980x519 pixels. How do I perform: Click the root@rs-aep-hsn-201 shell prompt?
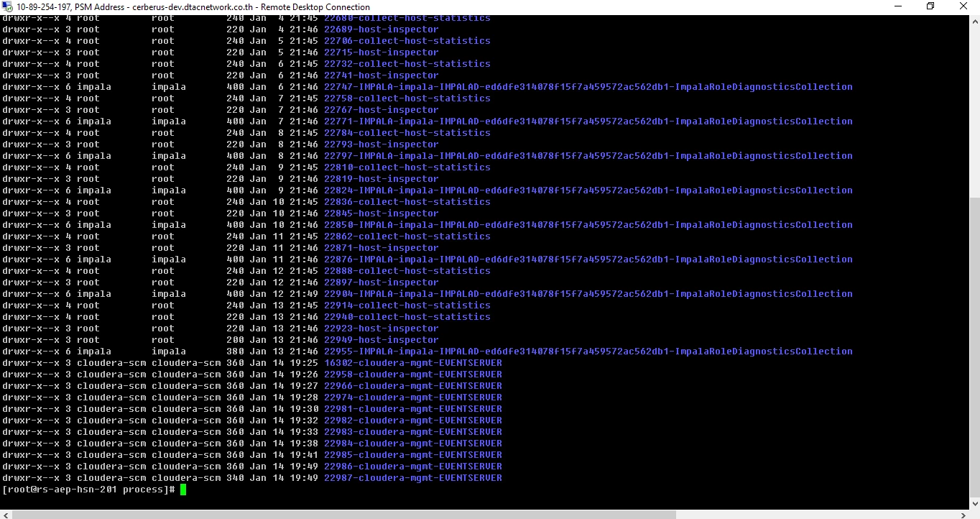pyautogui.click(x=88, y=490)
